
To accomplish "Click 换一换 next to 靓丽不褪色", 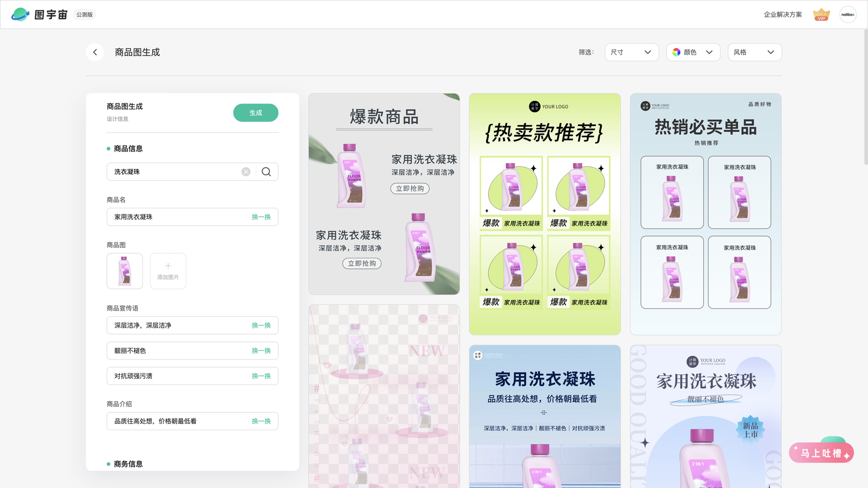I will [x=261, y=351].
